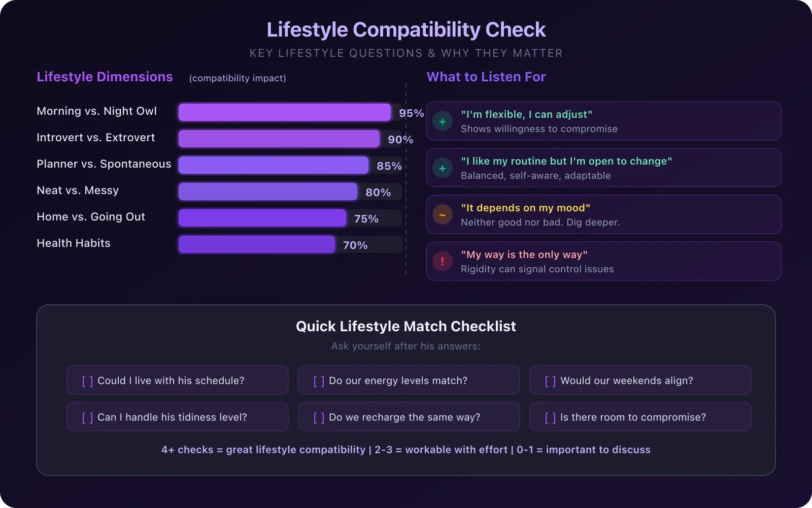812x508 pixels.
Task: Mark "Can I handle his tidiness level?"
Action: [x=88, y=418]
